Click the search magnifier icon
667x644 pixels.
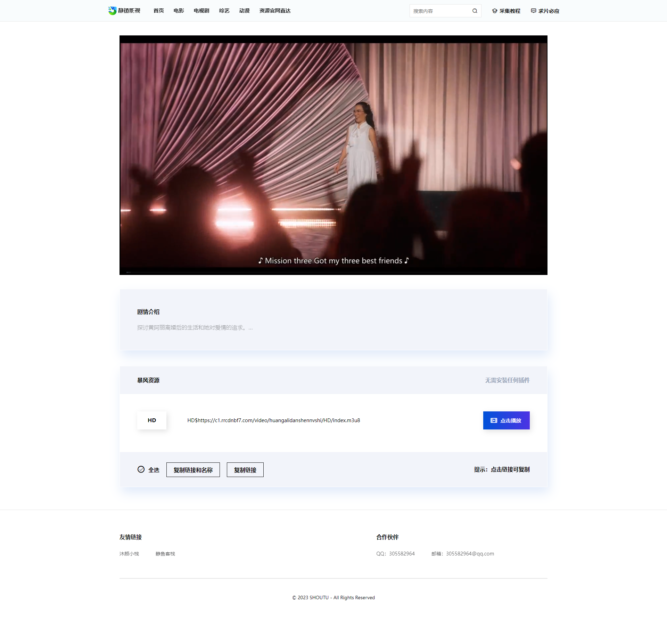pyautogui.click(x=475, y=11)
